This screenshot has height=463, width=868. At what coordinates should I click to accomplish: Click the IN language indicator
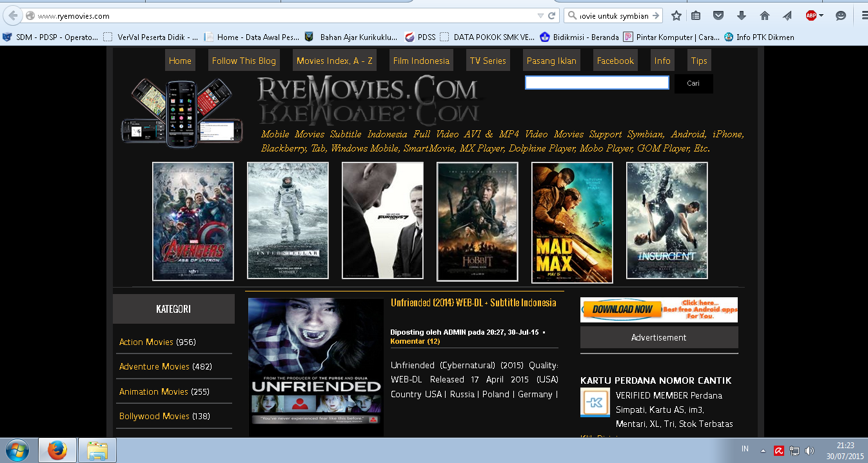pos(745,448)
